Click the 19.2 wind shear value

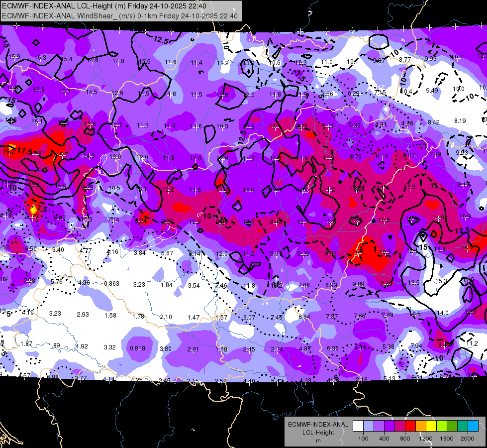click(8, 152)
